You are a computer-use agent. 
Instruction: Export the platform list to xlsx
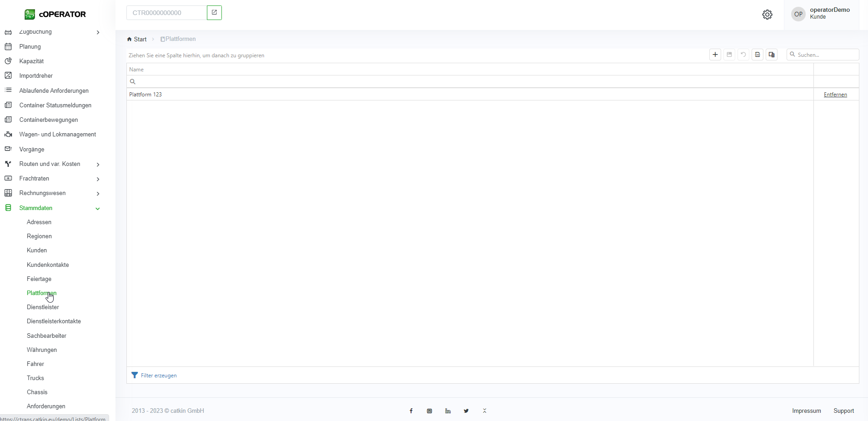[758, 55]
